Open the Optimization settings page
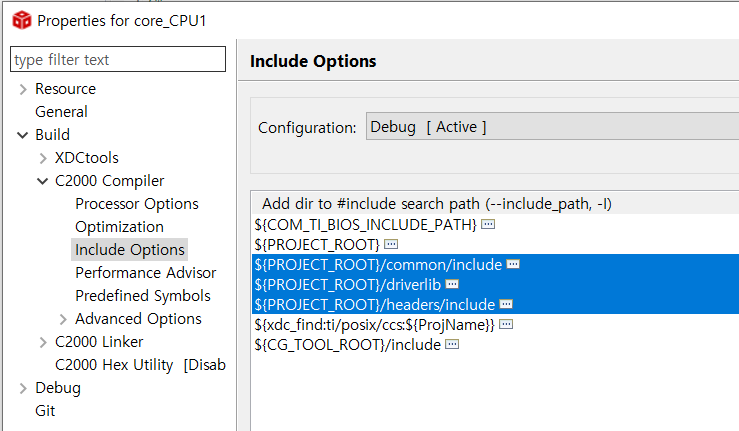 [119, 227]
